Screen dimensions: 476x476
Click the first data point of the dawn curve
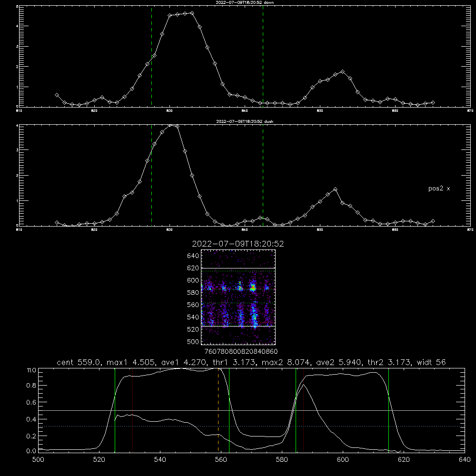[x=57, y=95]
